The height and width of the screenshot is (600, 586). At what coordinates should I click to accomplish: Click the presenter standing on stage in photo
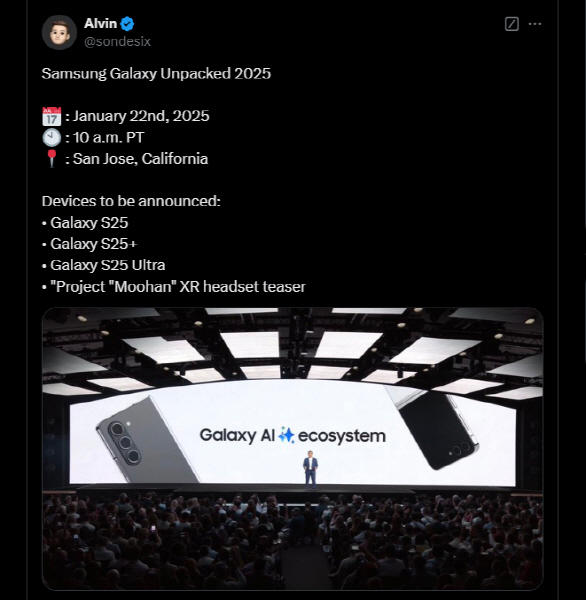pyautogui.click(x=310, y=469)
